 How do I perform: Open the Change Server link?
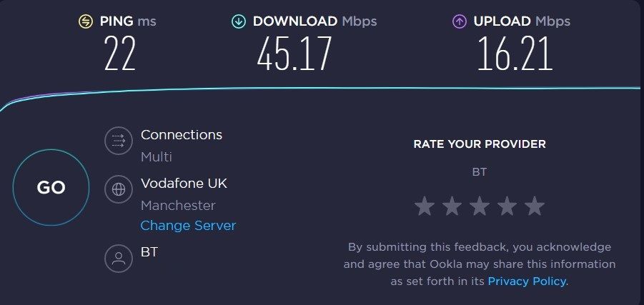188,226
